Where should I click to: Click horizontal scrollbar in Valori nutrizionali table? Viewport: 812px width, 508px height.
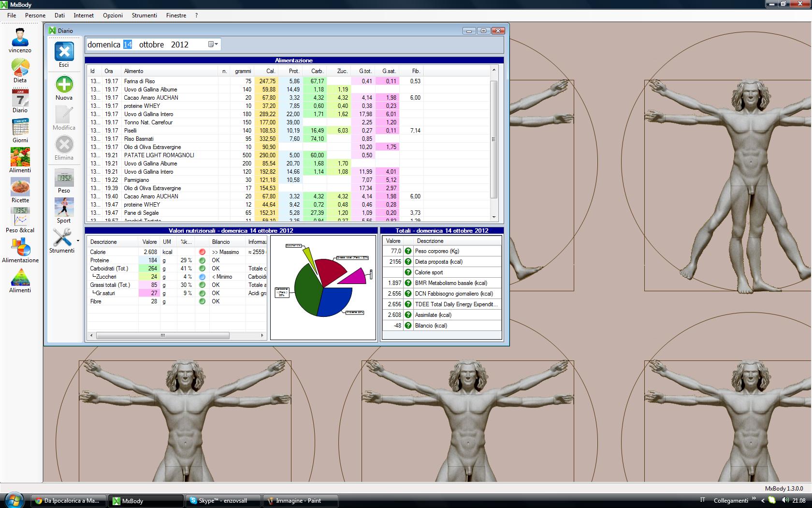[162, 335]
